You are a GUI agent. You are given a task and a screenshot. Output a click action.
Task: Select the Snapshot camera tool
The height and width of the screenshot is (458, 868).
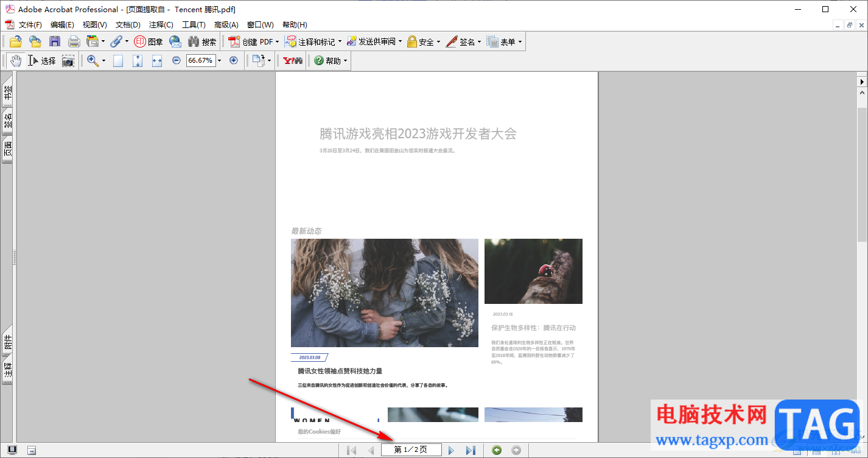point(68,60)
